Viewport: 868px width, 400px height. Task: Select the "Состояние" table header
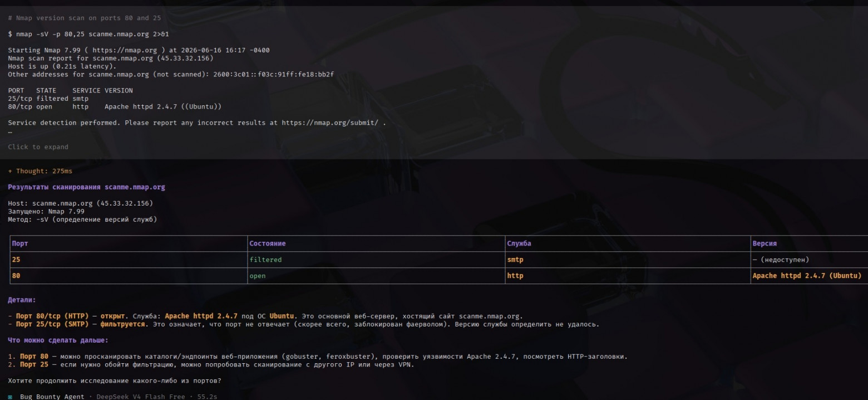click(268, 243)
